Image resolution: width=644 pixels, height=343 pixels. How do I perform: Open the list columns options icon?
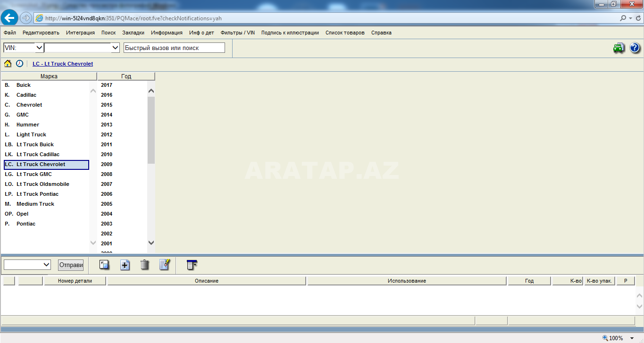tap(192, 265)
